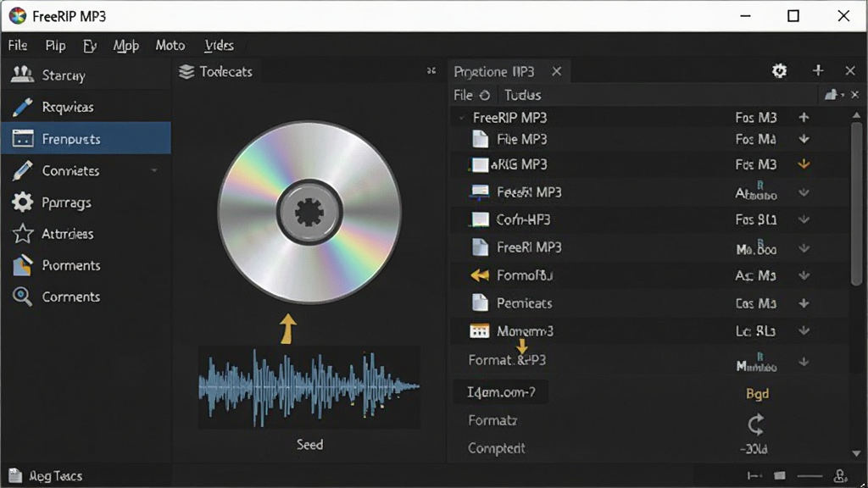Click the Formof8J yellow arrow icon
Screen dimensions: 868x488
(x=480, y=275)
